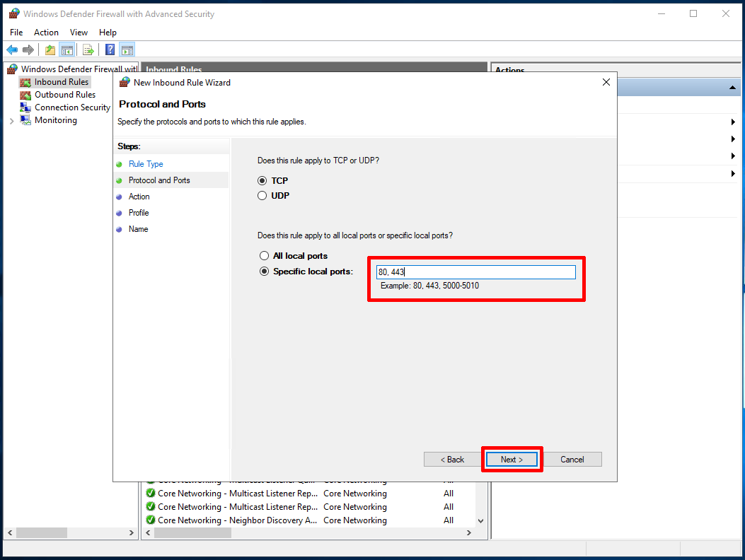Click the Connection Security tree icon

tap(25, 107)
